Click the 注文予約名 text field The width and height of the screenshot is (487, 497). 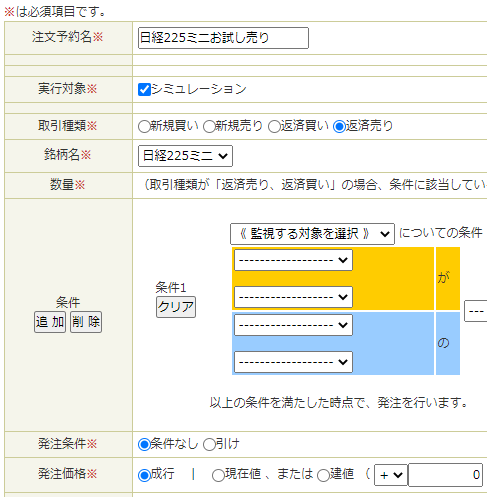(223, 38)
